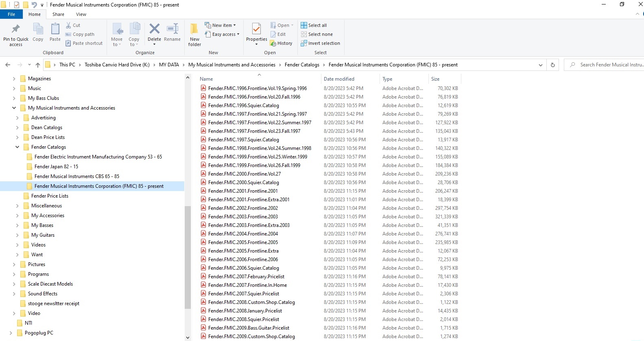The height and width of the screenshot is (341, 644).
Task: Click the Paste clipboard icon
Action: pyautogui.click(x=55, y=29)
